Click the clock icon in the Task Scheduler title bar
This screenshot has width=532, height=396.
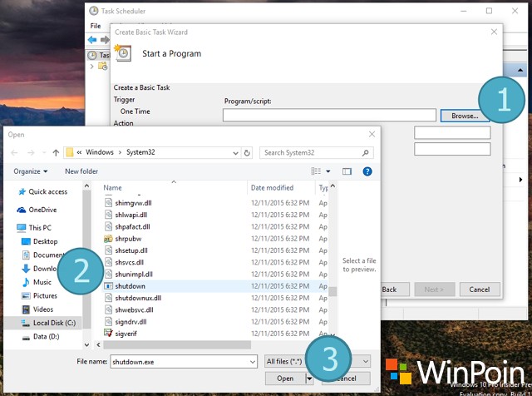[94, 11]
